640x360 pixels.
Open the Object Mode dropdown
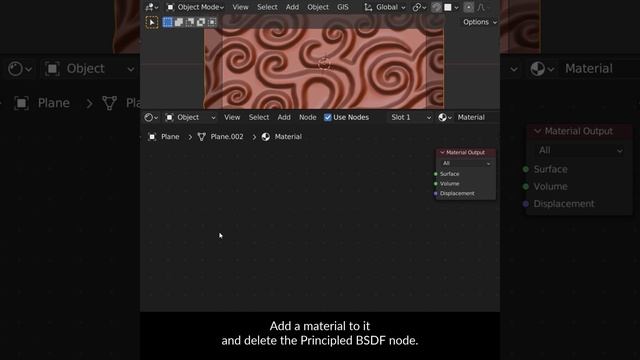195,7
